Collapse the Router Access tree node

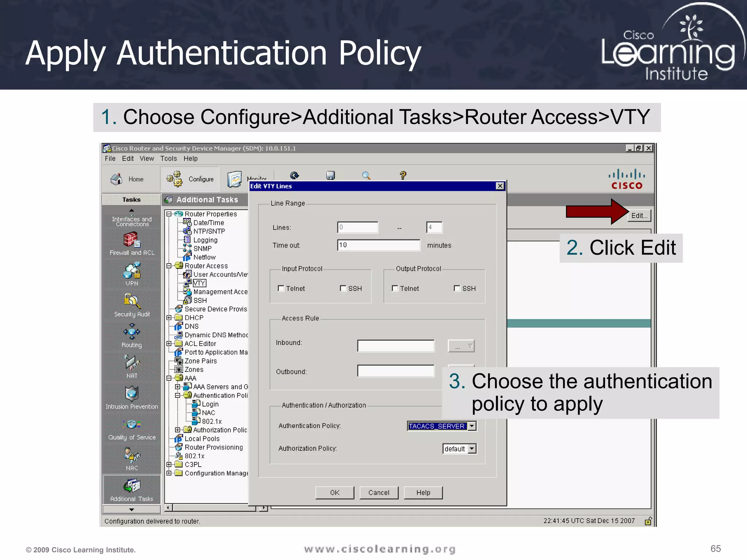coord(169,266)
